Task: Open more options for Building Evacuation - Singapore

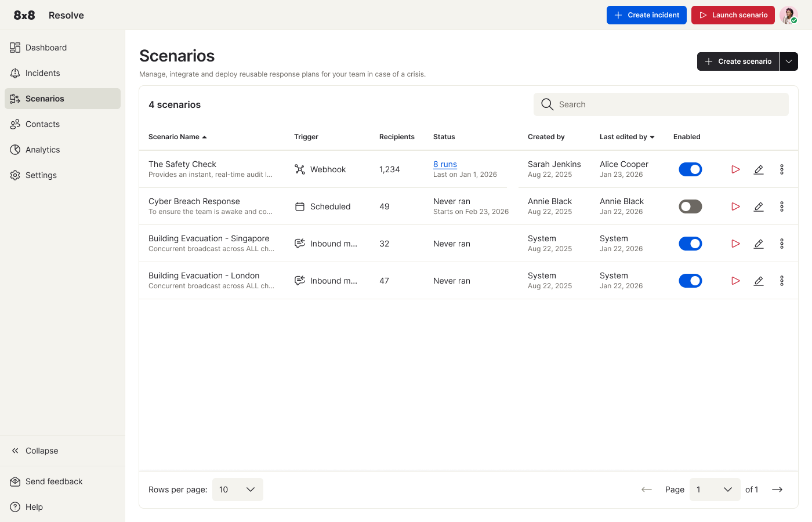Action: click(x=782, y=244)
